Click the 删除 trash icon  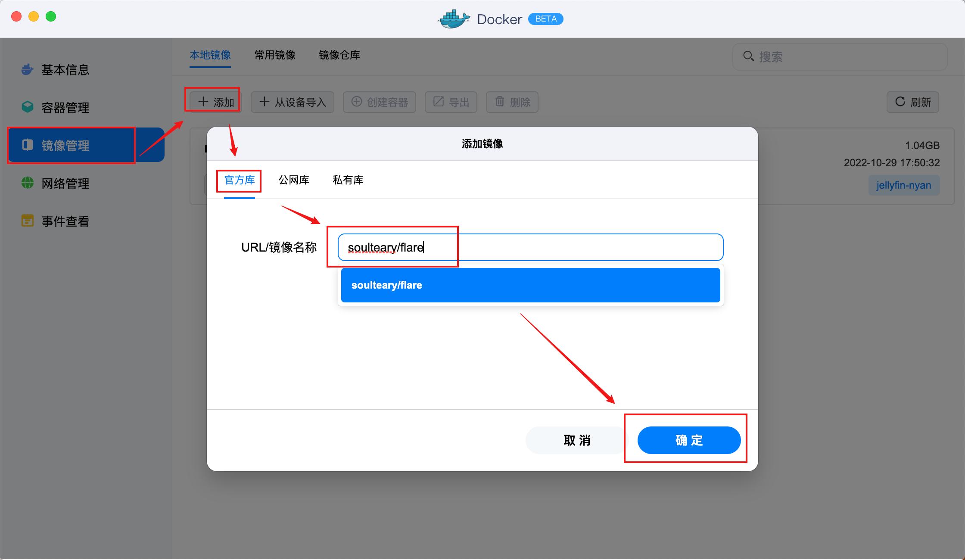coord(499,102)
